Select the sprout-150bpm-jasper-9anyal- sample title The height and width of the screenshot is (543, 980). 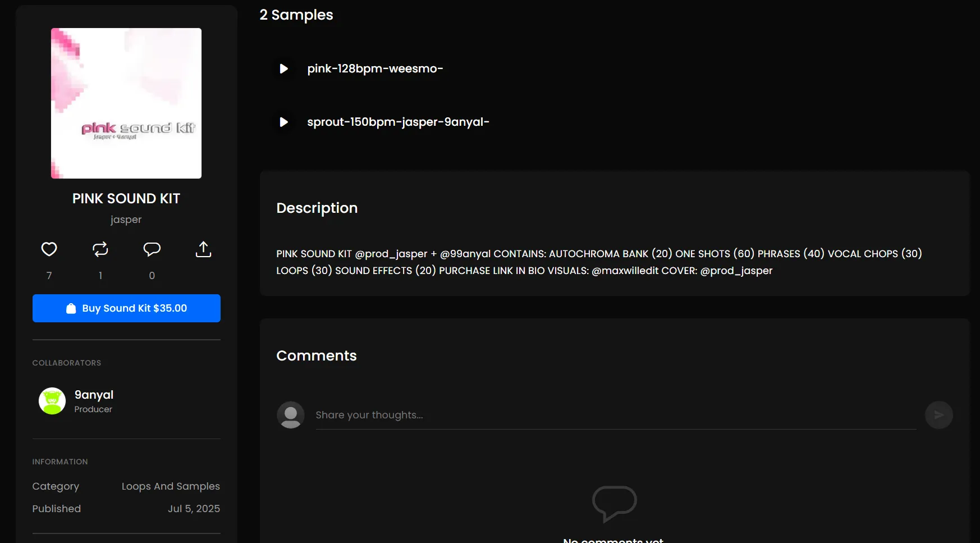[x=398, y=122]
